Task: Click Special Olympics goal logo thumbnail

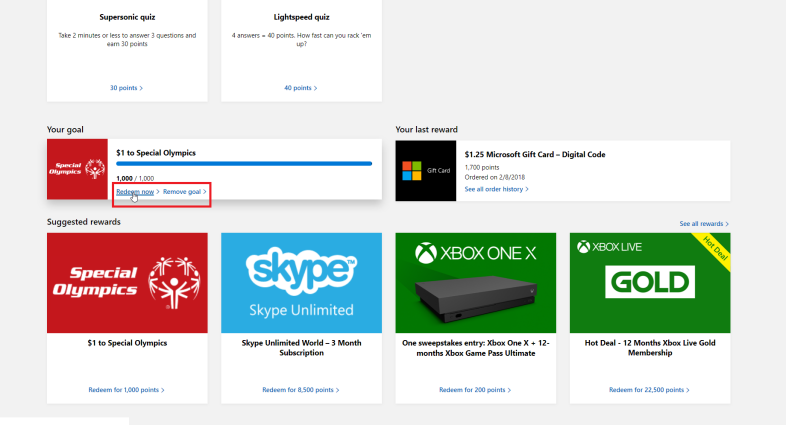Action: (77, 169)
